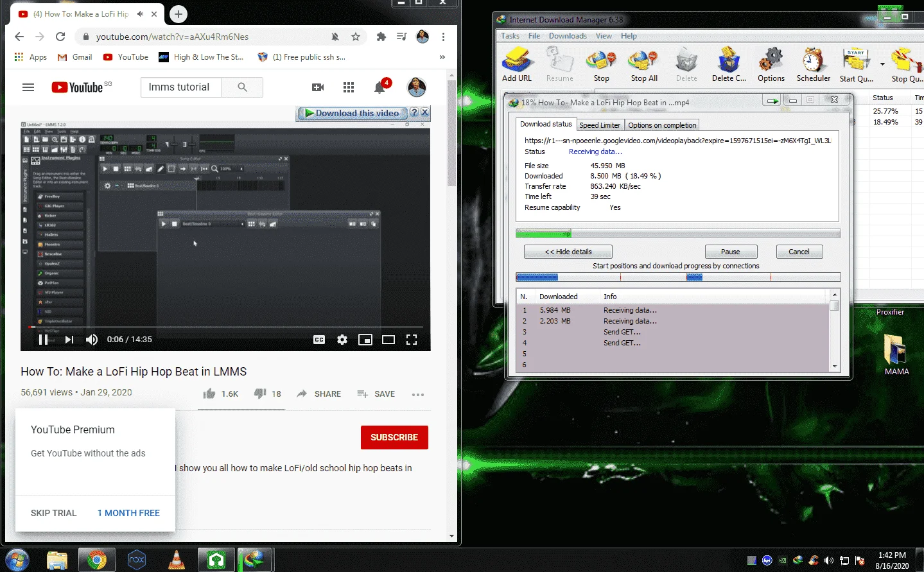This screenshot has height=572, width=924.
Task: Click the Stop All icon in IDM
Action: (643, 65)
